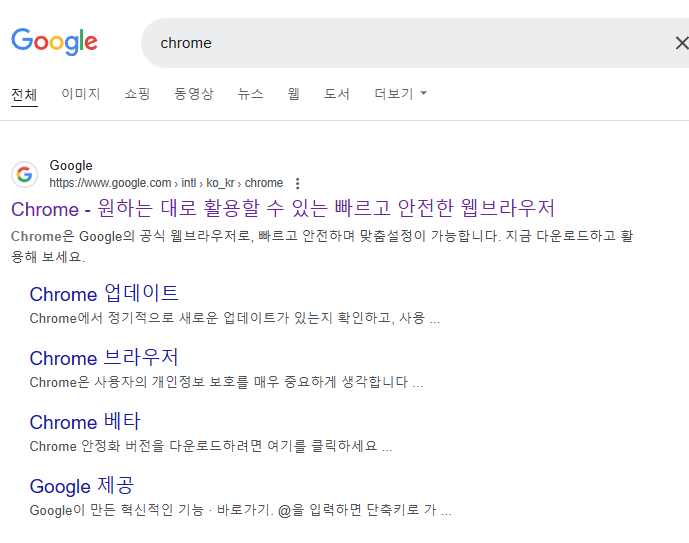
Task: Open the Google logo homepage link
Action: (54, 42)
